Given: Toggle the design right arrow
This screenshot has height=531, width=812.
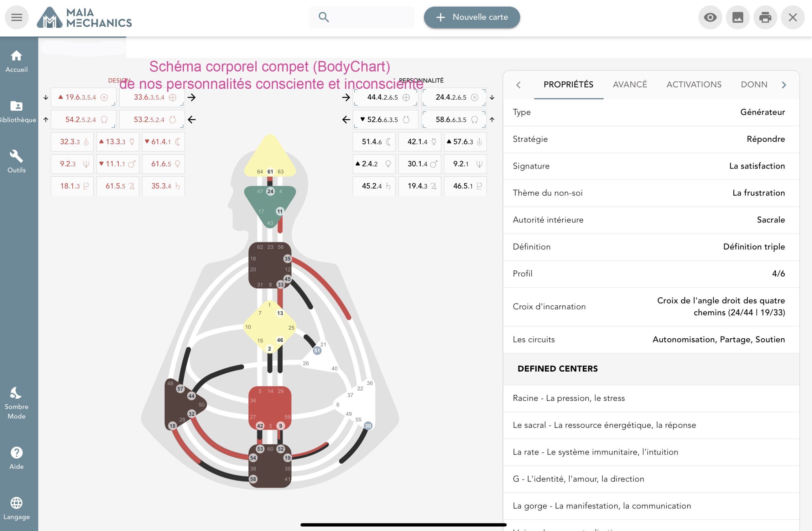Looking at the screenshot, I should [192, 97].
